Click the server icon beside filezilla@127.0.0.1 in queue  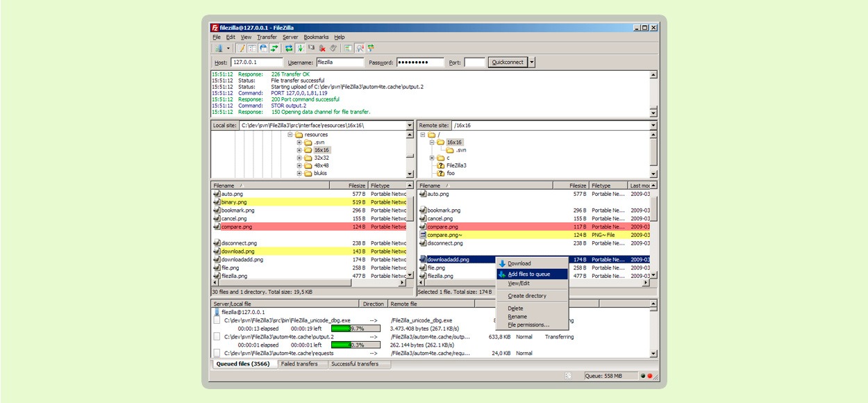(x=217, y=313)
